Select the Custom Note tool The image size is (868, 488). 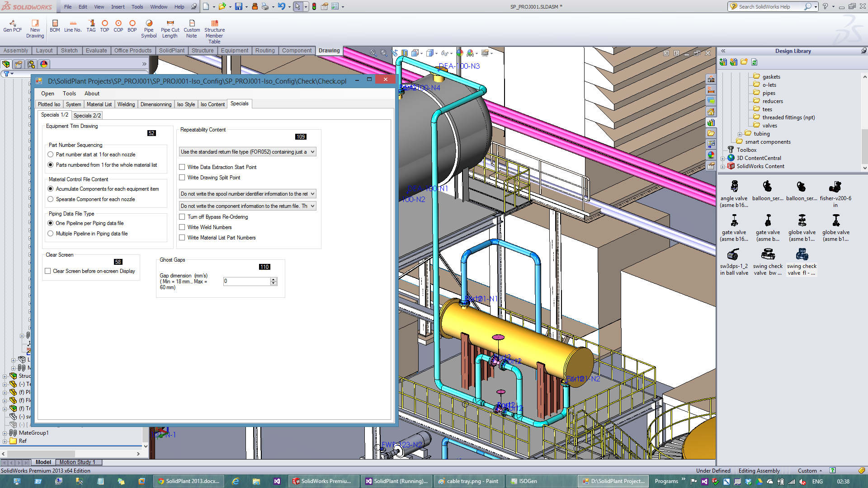coord(192,26)
